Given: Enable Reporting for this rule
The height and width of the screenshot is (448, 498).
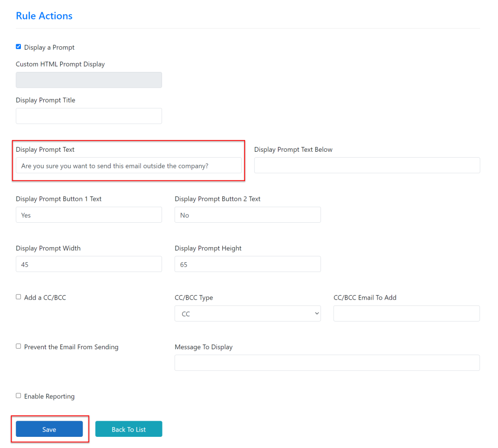Looking at the screenshot, I should click(x=18, y=395).
